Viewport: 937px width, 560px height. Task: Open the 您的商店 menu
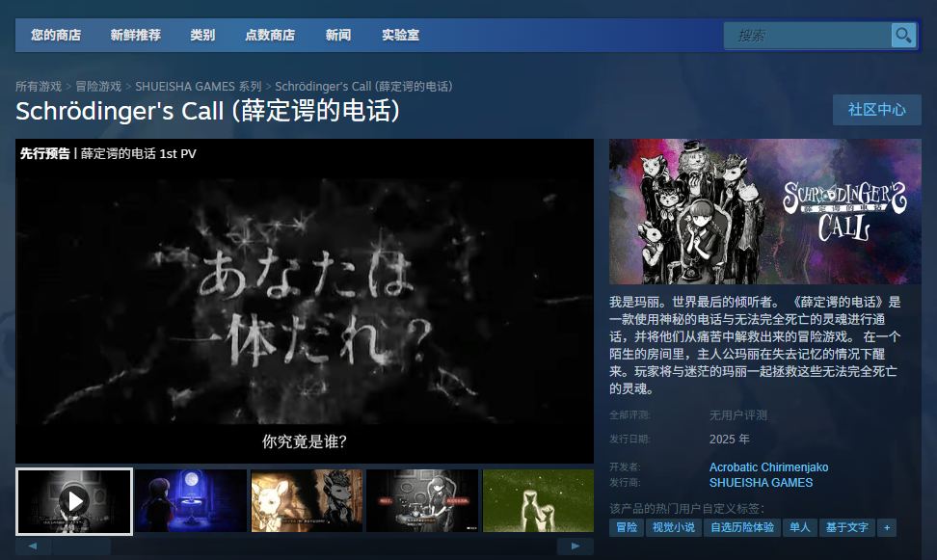click(x=55, y=36)
